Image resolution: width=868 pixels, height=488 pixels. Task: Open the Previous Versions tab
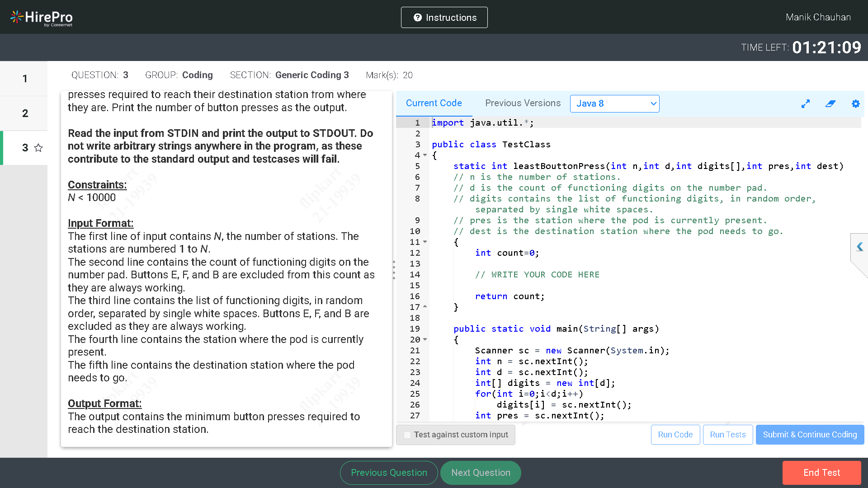[523, 103]
